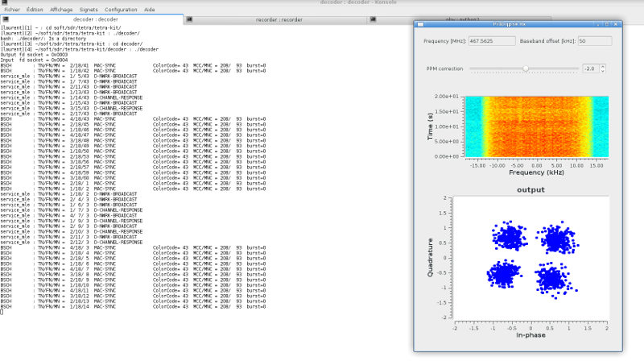
Task: Increase PPM correction with up arrow
Action: pyautogui.click(x=602, y=67)
